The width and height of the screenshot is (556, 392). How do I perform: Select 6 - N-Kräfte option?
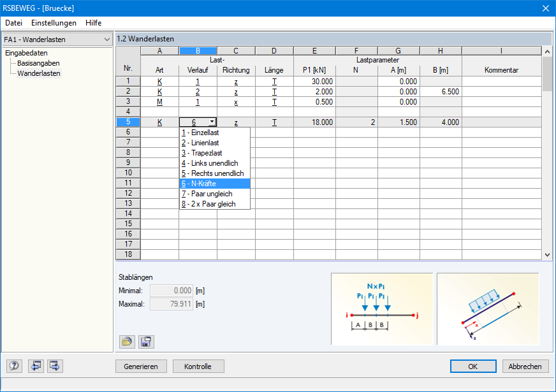tap(215, 184)
